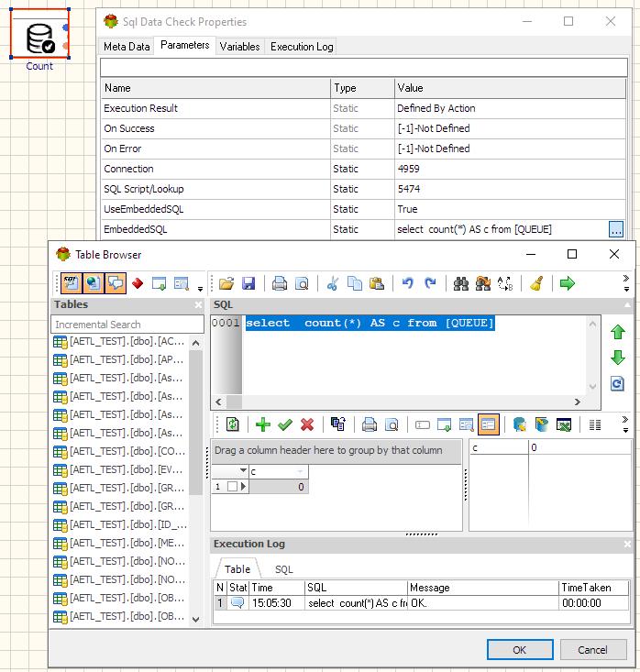Viewport: 640px width, 672px height.
Task: Toggle the execution log speech-bubble icon
Action: (116, 283)
